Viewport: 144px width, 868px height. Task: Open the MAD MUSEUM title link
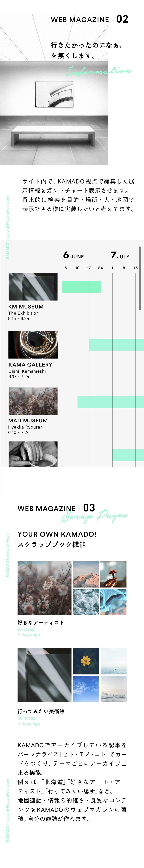click(28, 421)
